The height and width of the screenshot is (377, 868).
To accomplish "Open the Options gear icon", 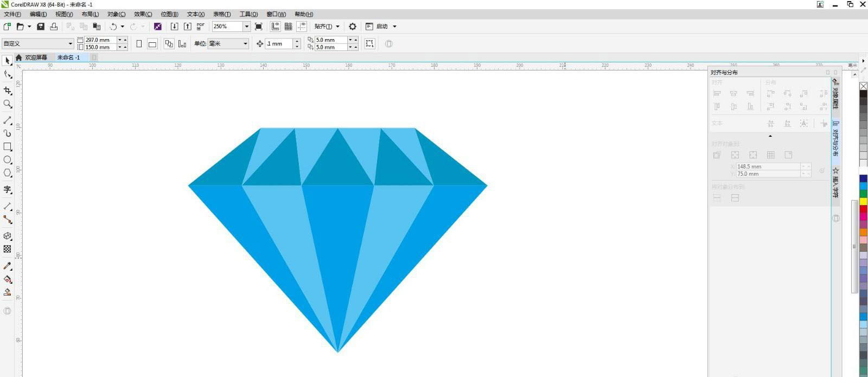I will point(353,26).
